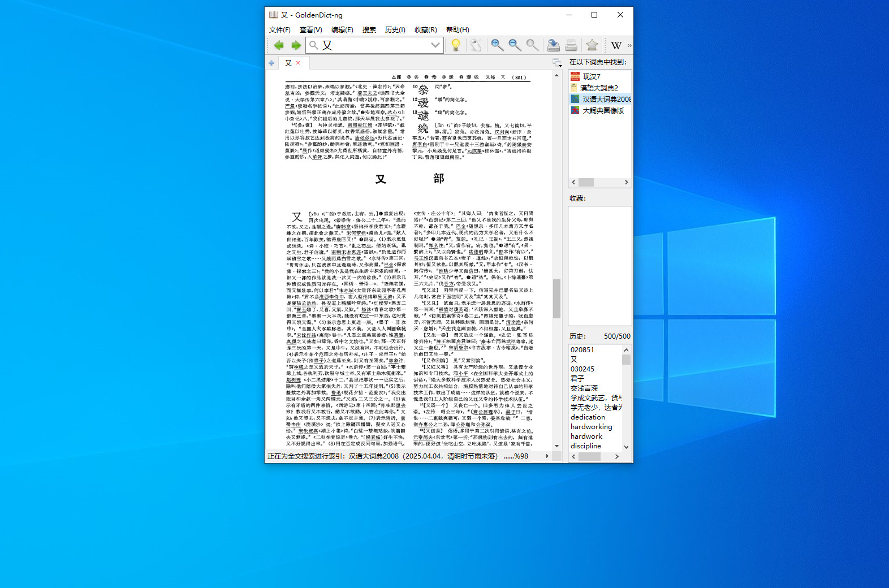Viewport: 889px width, 588px height.
Task: Save the article with the disk icon
Action: [554, 45]
